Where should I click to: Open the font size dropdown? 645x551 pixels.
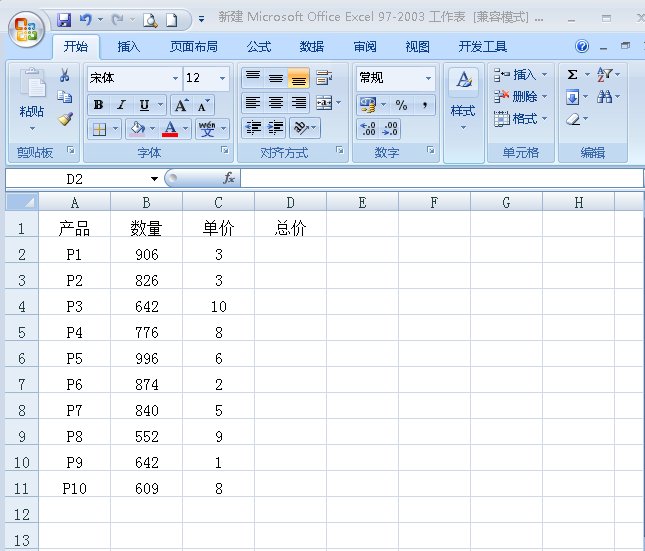click(x=222, y=78)
